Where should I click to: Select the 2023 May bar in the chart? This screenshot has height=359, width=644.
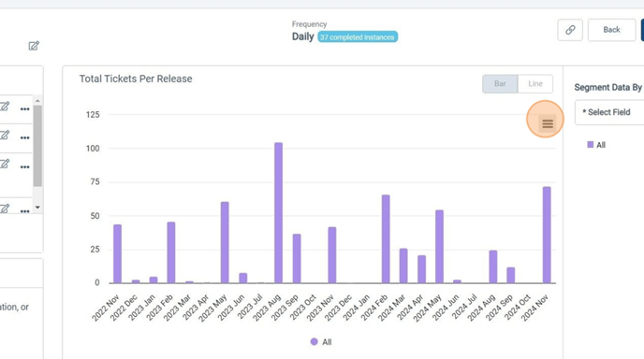(225, 242)
